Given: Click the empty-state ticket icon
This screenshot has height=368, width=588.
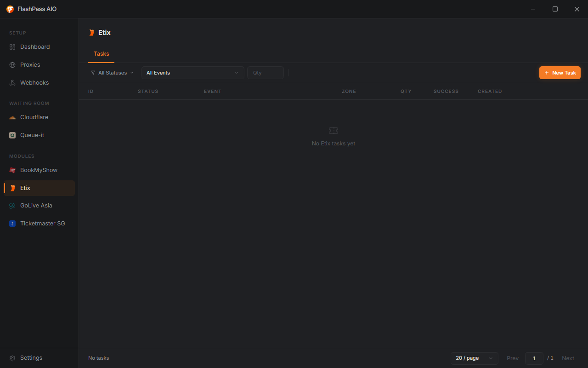Looking at the screenshot, I should point(334,131).
